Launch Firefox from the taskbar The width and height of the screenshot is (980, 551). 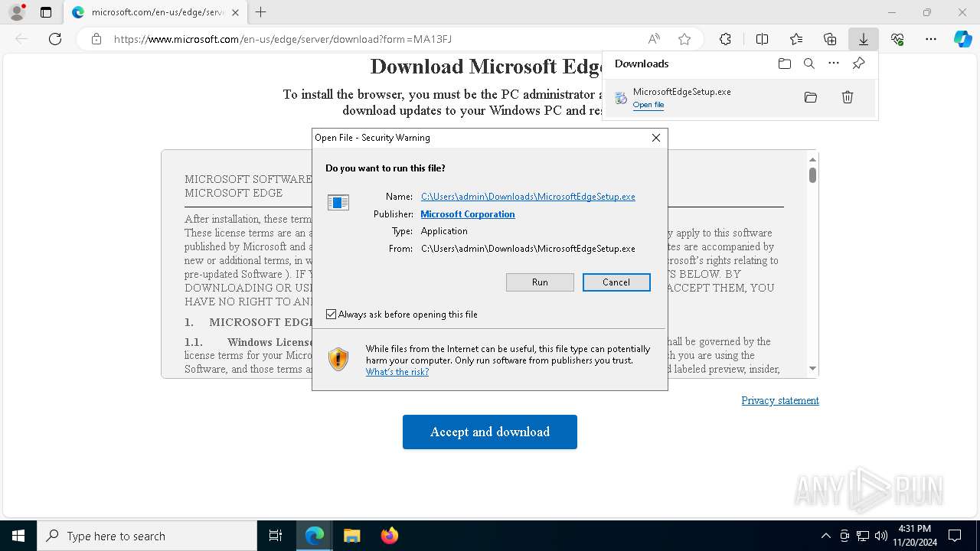(x=390, y=536)
